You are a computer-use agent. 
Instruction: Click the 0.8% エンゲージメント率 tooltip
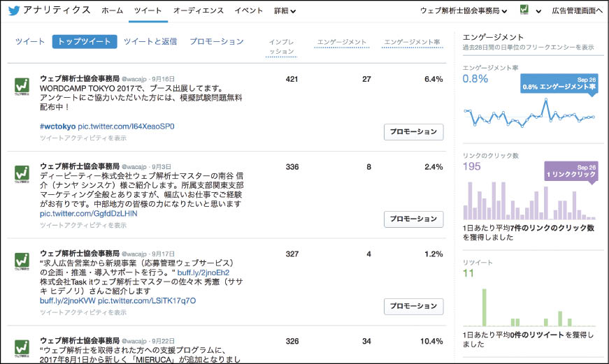click(559, 83)
